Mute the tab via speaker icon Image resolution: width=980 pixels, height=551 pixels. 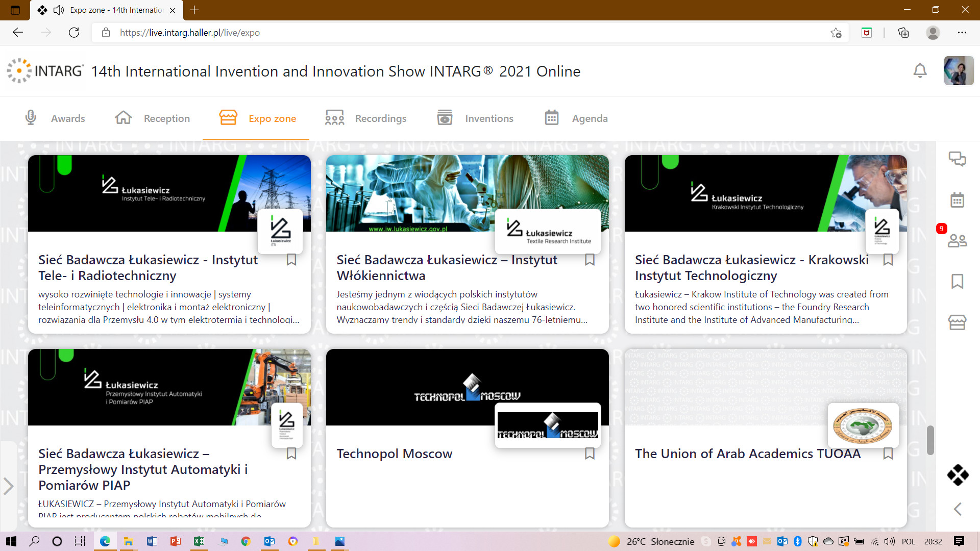pos(59,10)
